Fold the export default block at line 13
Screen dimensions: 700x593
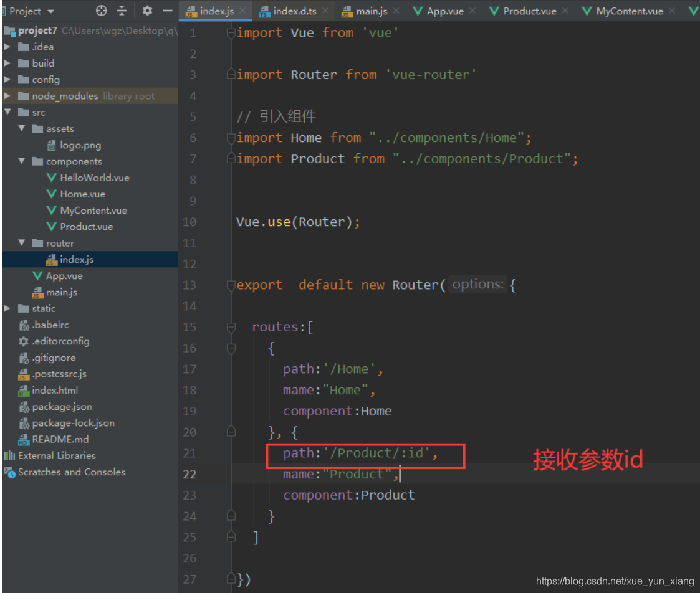point(231,285)
